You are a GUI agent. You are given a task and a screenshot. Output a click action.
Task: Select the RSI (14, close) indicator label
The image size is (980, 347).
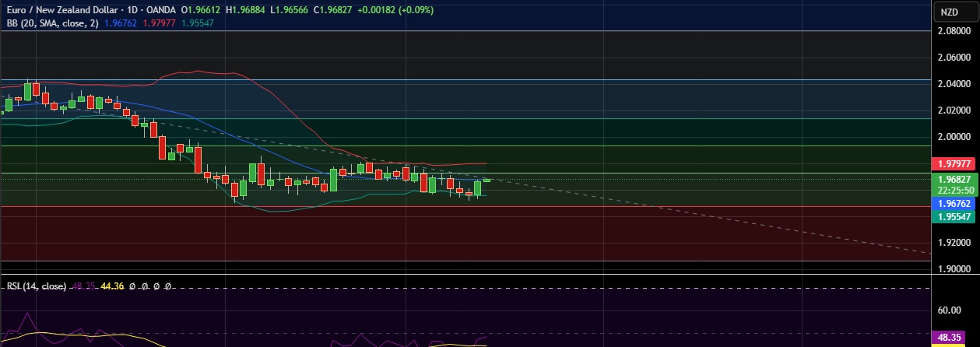[36, 286]
